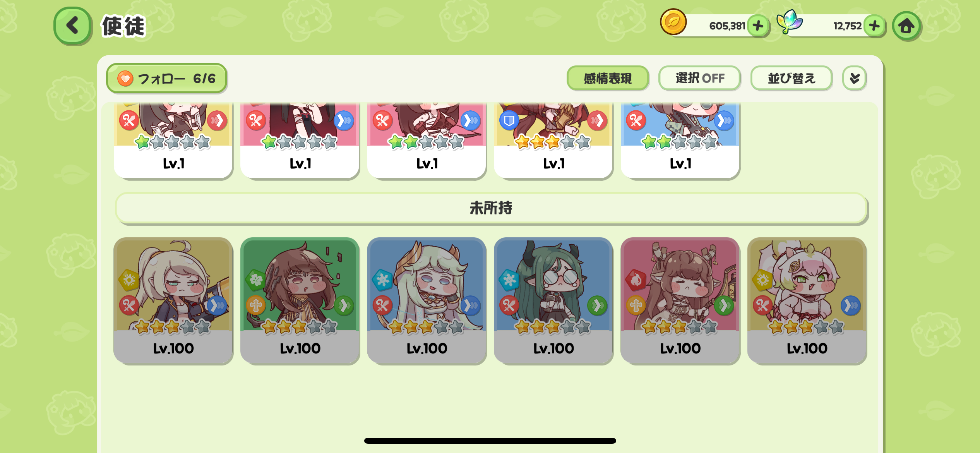Viewport: 980px width, 453px height.
Task: Toggle the 感情表現 emotion display
Action: (608, 78)
